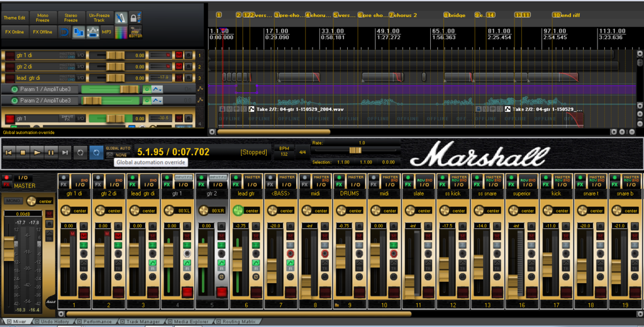Click the Param 1 / AmpliTube3 envelope icon
This screenshot has height=327, width=644.
[200, 89]
